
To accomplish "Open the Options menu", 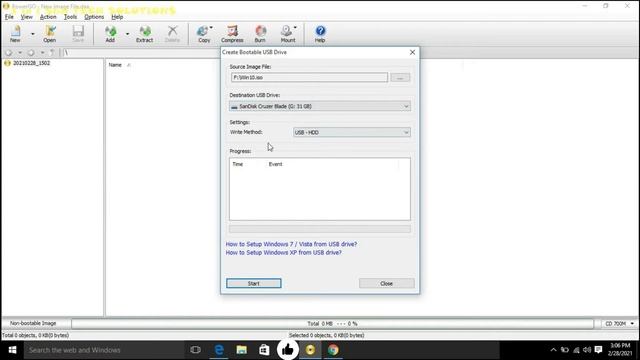I will point(94,17).
